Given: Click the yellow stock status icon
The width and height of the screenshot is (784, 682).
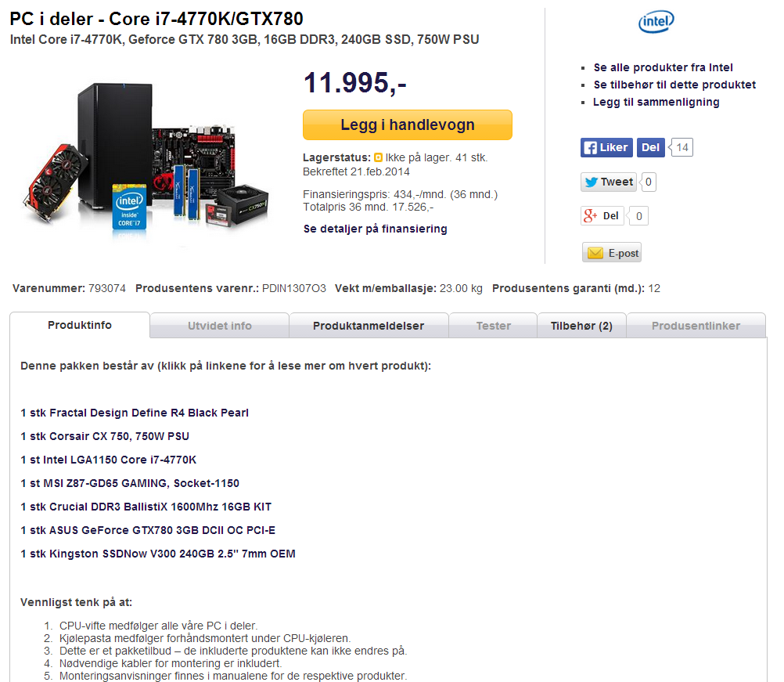Looking at the screenshot, I should [378, 157].
